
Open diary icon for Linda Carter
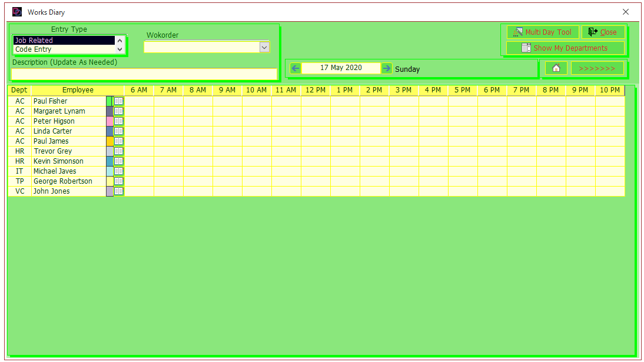tap(119, 131)
